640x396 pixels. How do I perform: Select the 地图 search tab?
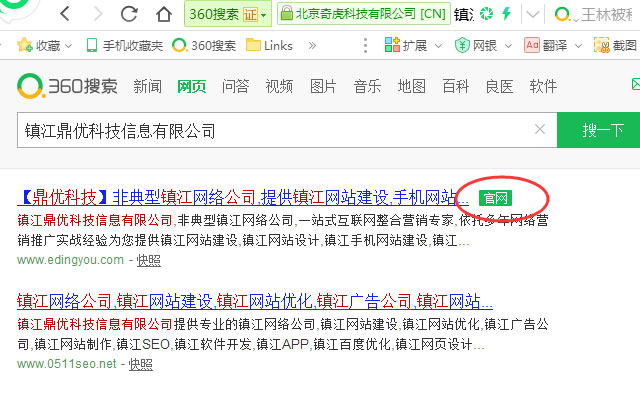(x=411, y=87)
